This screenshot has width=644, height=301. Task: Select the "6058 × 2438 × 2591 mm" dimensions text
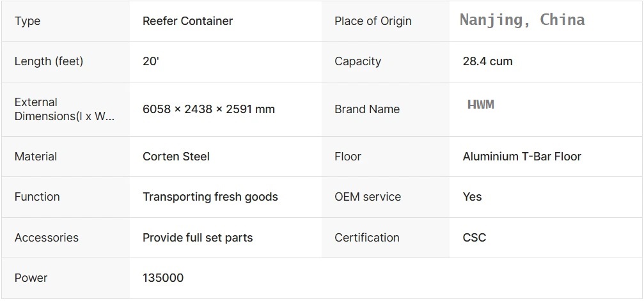208,109
